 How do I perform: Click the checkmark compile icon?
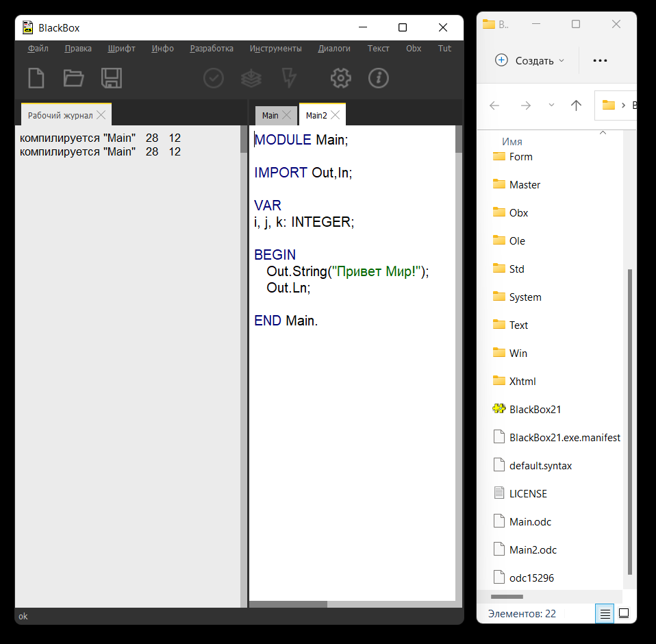pos(214,78)
